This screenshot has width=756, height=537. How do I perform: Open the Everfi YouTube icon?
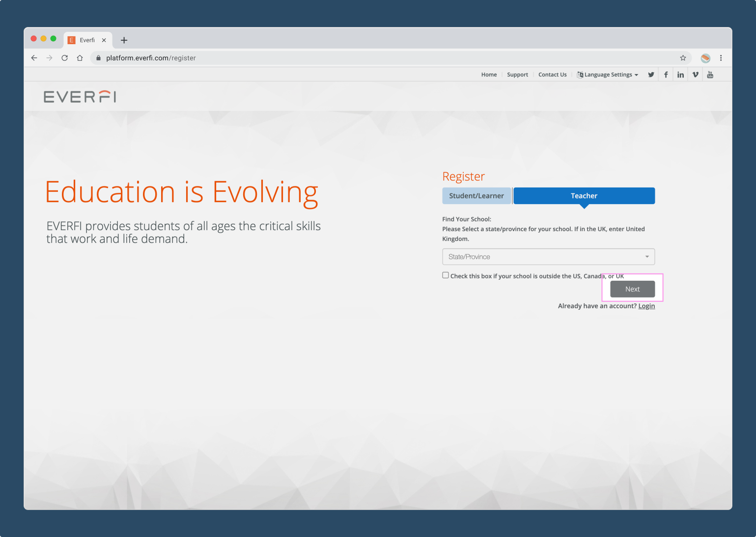(x=710, y=75)
